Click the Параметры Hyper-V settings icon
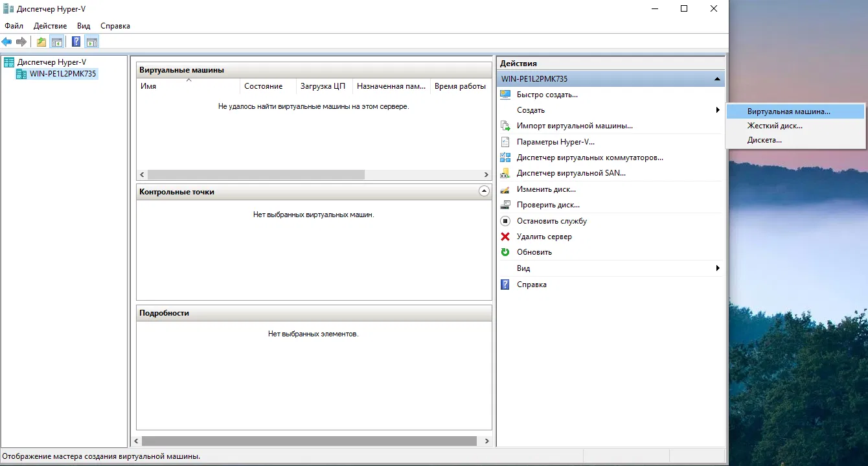Image resolution: width=868 pixels, height=466 pixels. 505,141
